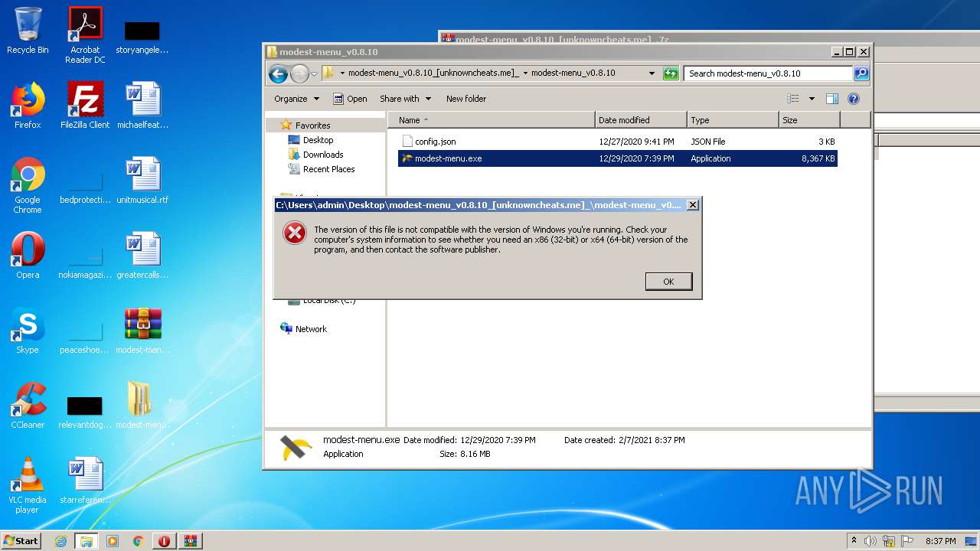Viewport: 980px width, 551px height.
Task: Open FileZilla Client desktop shortcut
Action: click(x=85, y=106)
